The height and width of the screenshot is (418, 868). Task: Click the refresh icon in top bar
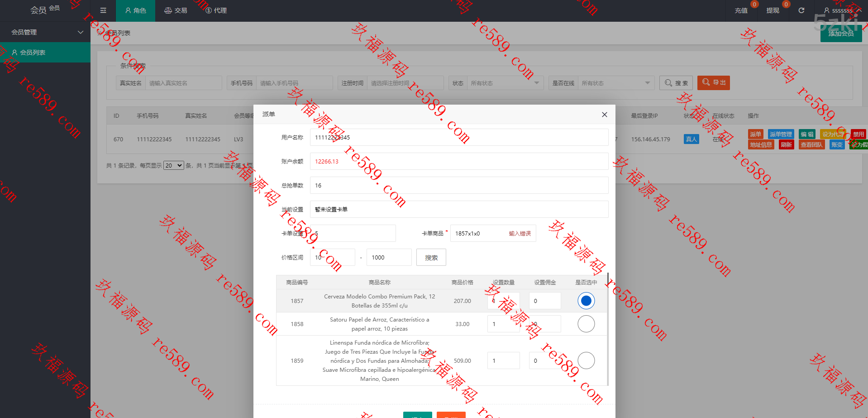801,10
